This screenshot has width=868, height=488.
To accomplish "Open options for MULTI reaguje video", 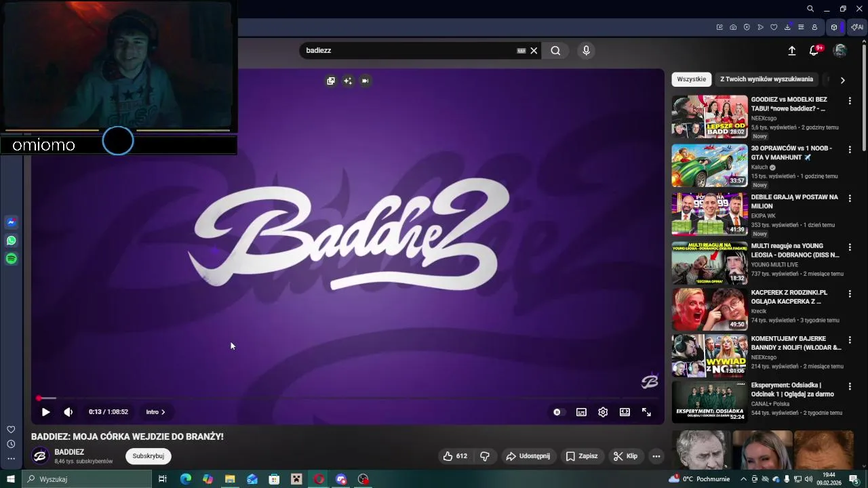I will point(850,247).
